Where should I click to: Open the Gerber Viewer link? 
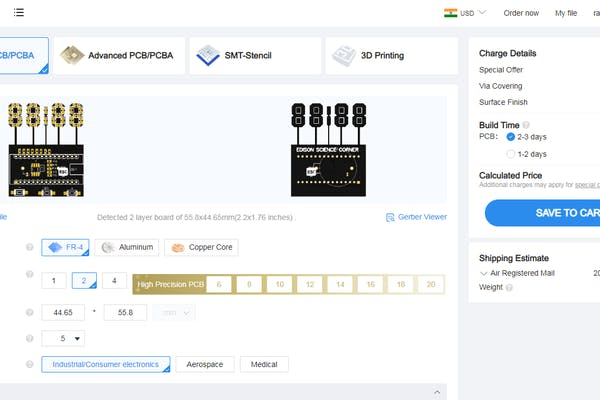click(422, 217)
